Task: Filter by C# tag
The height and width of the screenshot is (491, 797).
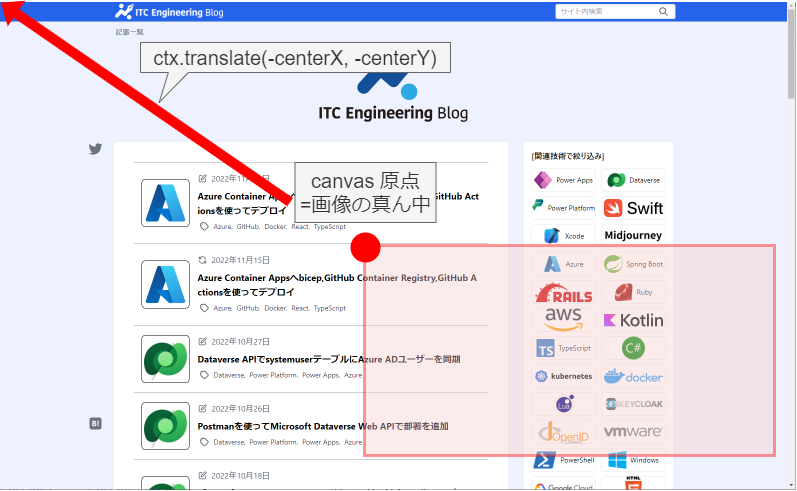Action: 633,348
